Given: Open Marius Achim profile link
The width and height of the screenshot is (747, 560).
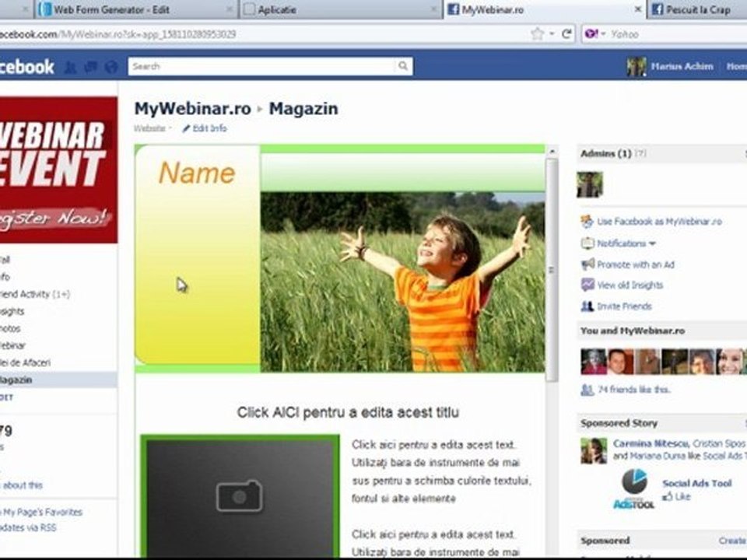Looking at the screenshot, I should click(x=682, y=66).
